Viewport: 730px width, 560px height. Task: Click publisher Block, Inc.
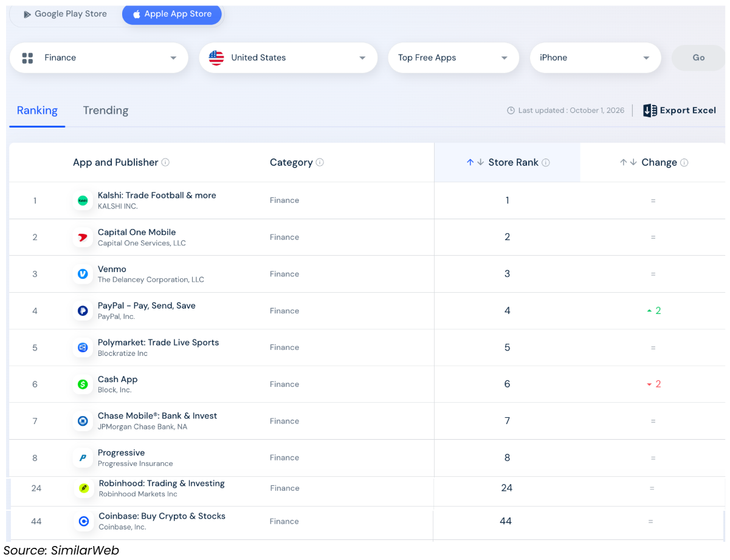click(x=114, y=390)
